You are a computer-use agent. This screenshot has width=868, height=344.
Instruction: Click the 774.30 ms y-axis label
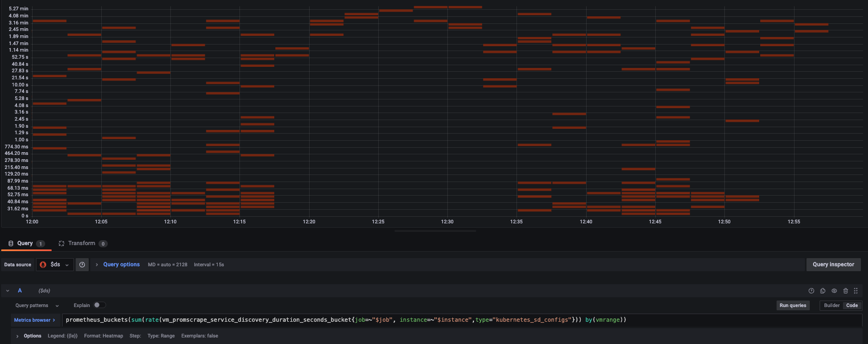pos(16,147)
